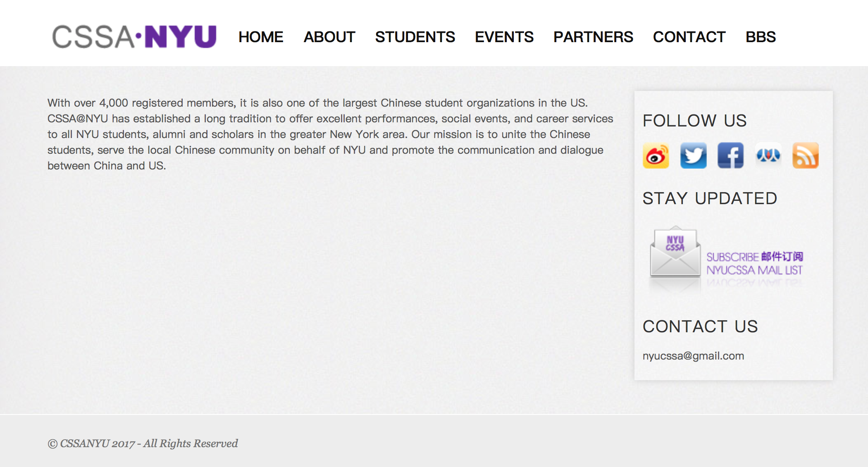Screen dimensions: 868x467
Task: Open the STUDENTS menu item
Action: coord(415,37)
